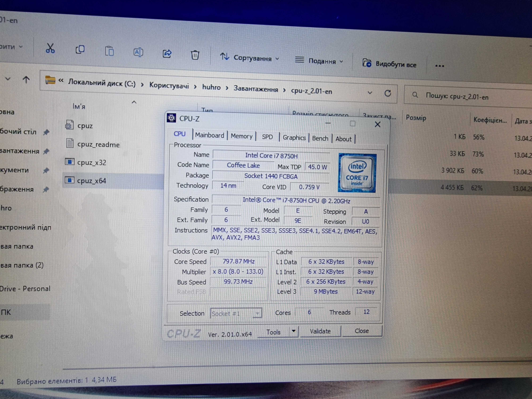Image resolution: width=532 pixels, height=399 pixels.
Task: Open the three-dots more options menu
Action: click(440, 66)
